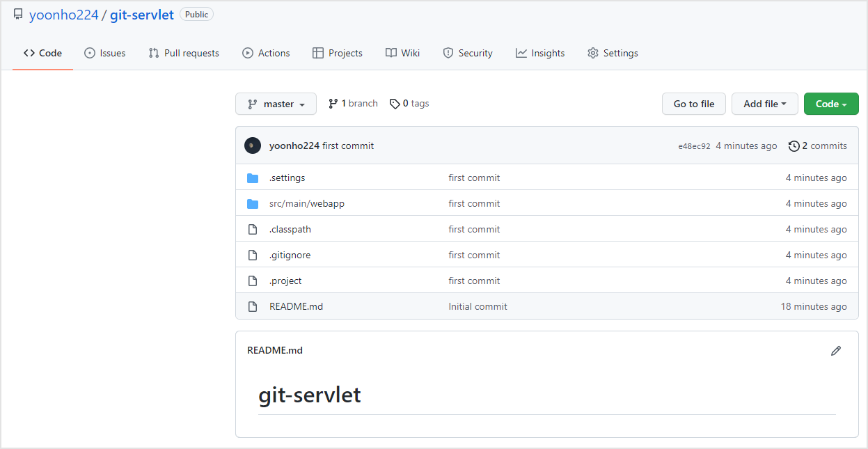Open first commit message on .gitignore row
Viewport: 868px width, 449px height.
point(474,255)
